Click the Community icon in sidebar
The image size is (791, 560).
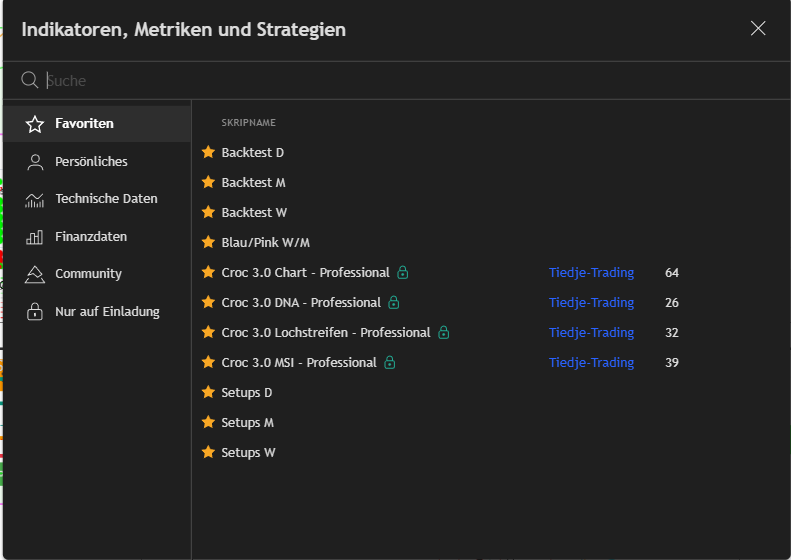click(35, 274)
